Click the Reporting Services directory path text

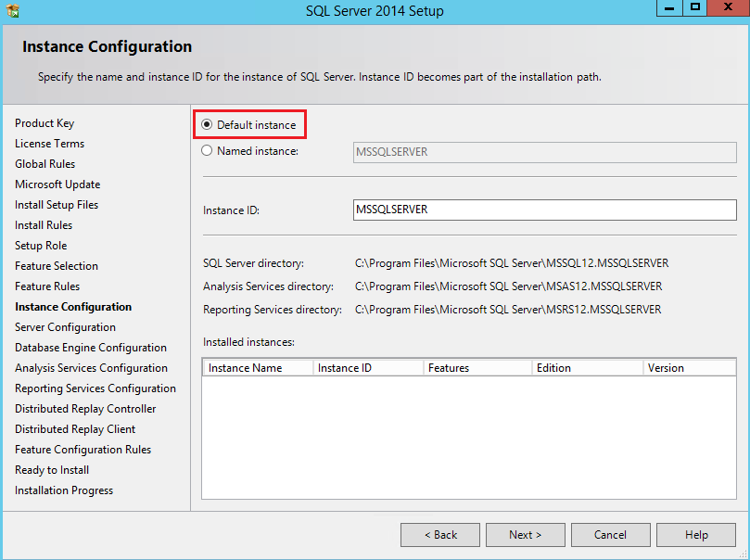point(508,310)
